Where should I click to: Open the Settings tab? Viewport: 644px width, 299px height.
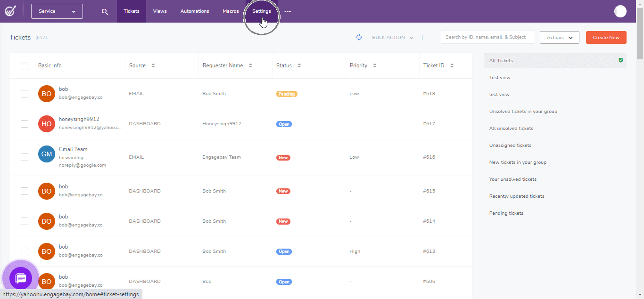click(x=262, y=11)
